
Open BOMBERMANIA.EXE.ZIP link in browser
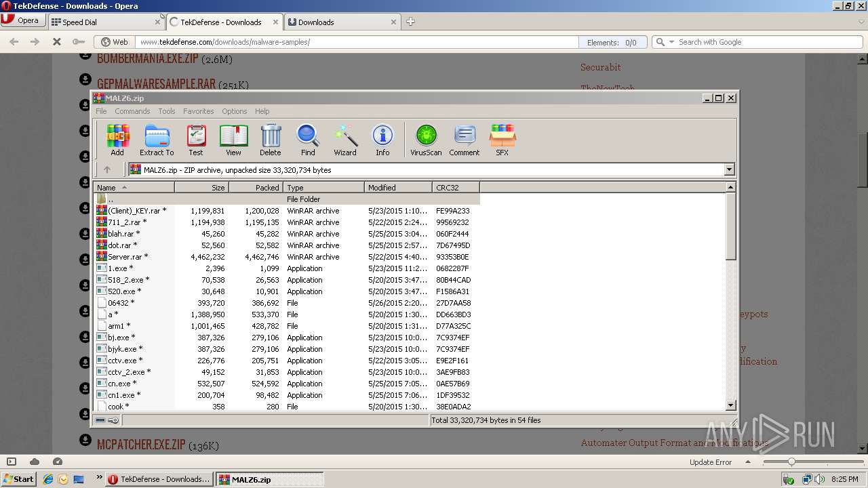coord(148,58)
